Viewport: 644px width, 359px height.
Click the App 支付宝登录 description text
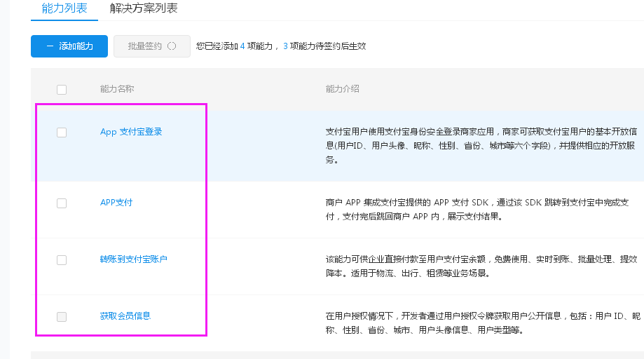(x=481, y=146)
